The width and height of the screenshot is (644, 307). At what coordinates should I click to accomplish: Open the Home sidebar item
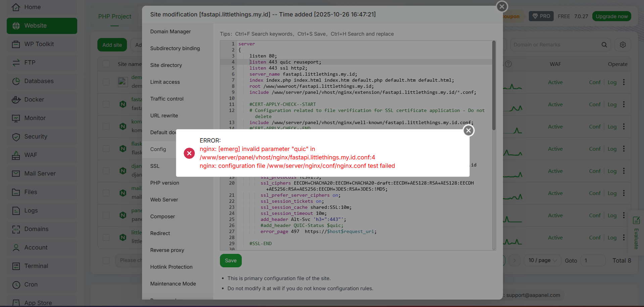42,7
